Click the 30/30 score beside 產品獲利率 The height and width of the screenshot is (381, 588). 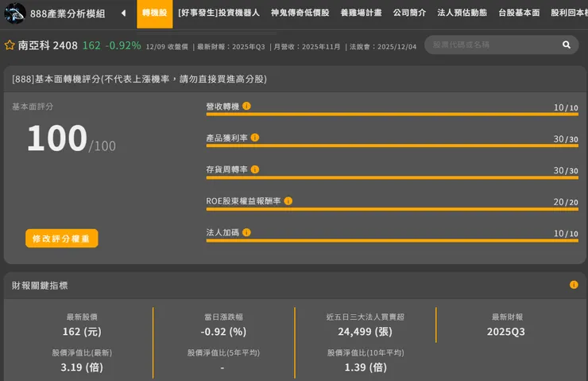pos(566,139)
